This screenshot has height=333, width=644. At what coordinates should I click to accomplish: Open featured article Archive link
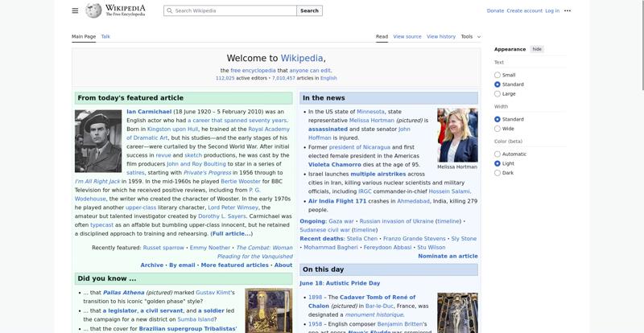coord(152,265)
